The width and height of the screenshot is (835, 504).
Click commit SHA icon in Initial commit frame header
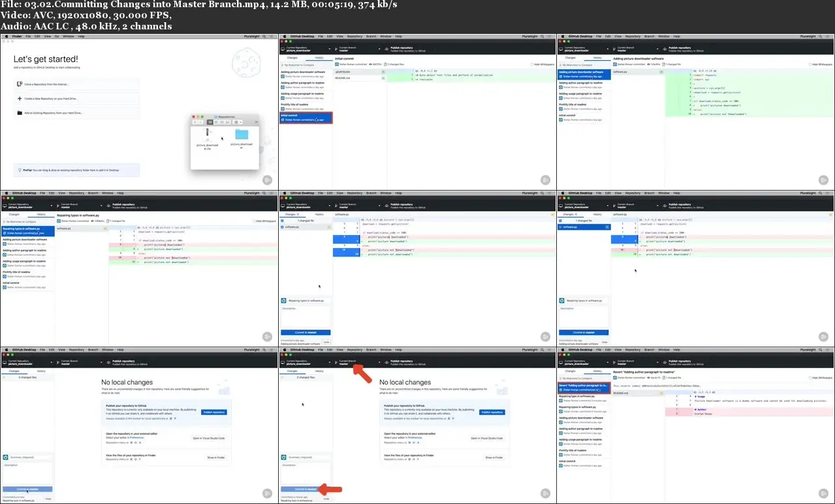371,65
